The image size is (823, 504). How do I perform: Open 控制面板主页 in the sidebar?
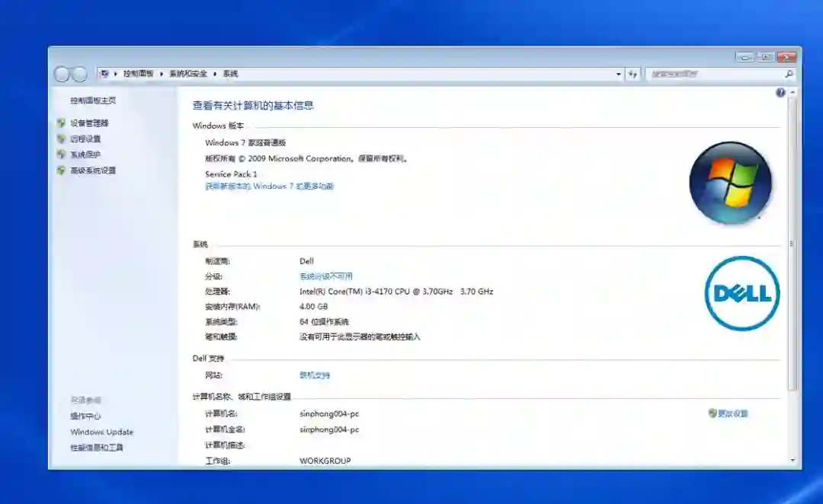pyautogui.click(x=93, y=100)
